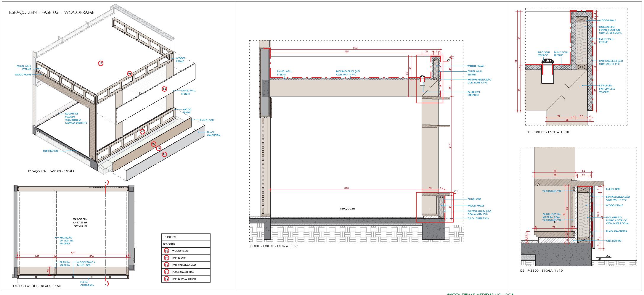644x295 pixels.
Task: Click the legend's red circle numbered 12
Action: click(166, 279)
